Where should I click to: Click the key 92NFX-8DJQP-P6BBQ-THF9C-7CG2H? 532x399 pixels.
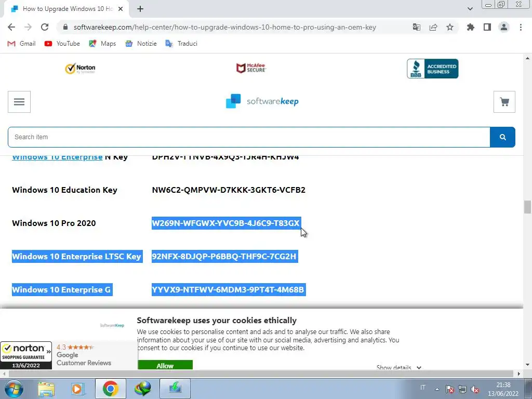(x=224, y=257)
